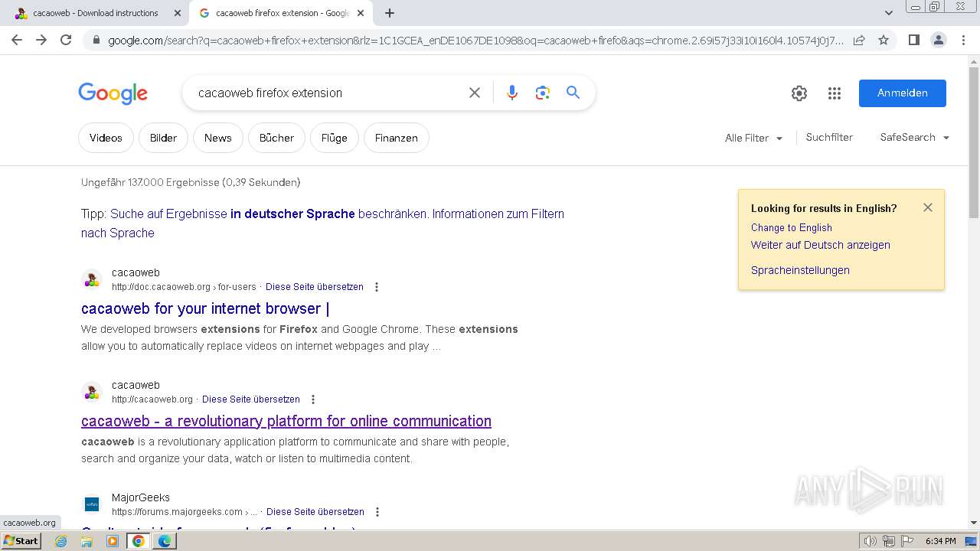
Task: Open the tab search dropdown
Action: 888,13
